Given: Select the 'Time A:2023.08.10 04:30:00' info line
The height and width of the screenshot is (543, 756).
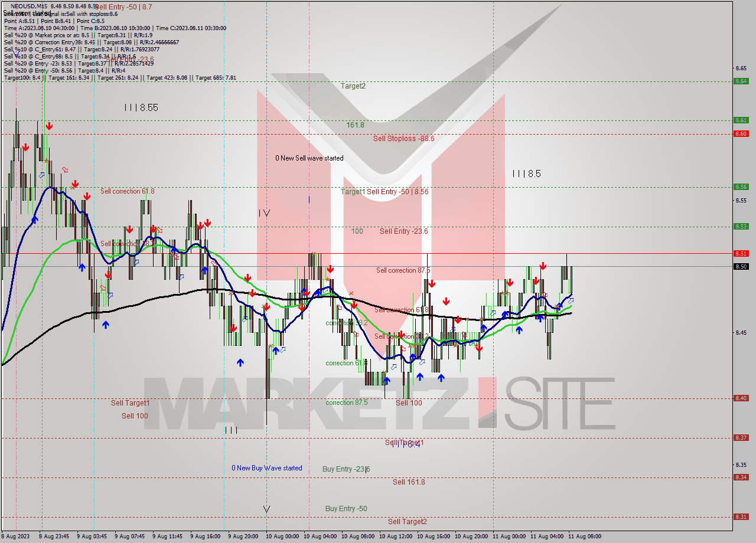Looking at the screenshot, I should (115, 28).
